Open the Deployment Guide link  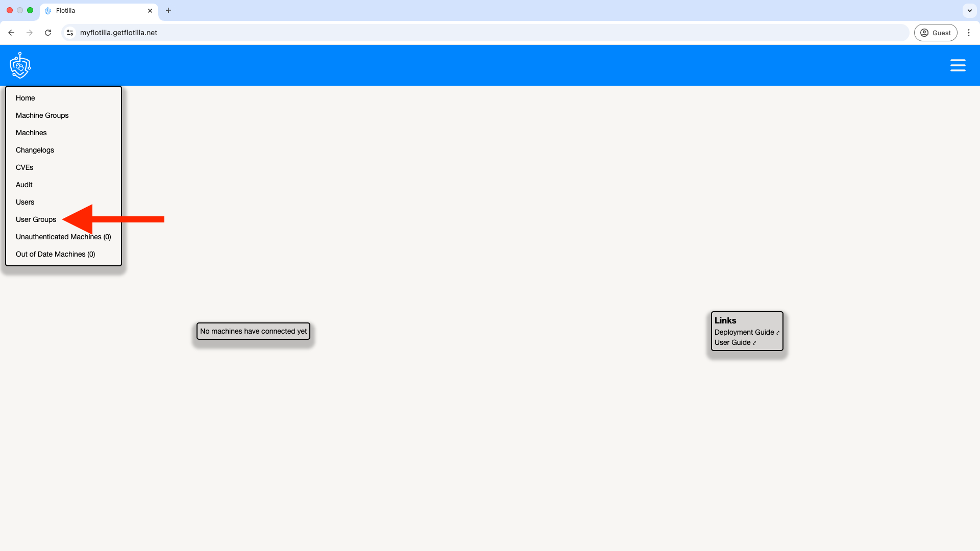[x=744, y=332]
